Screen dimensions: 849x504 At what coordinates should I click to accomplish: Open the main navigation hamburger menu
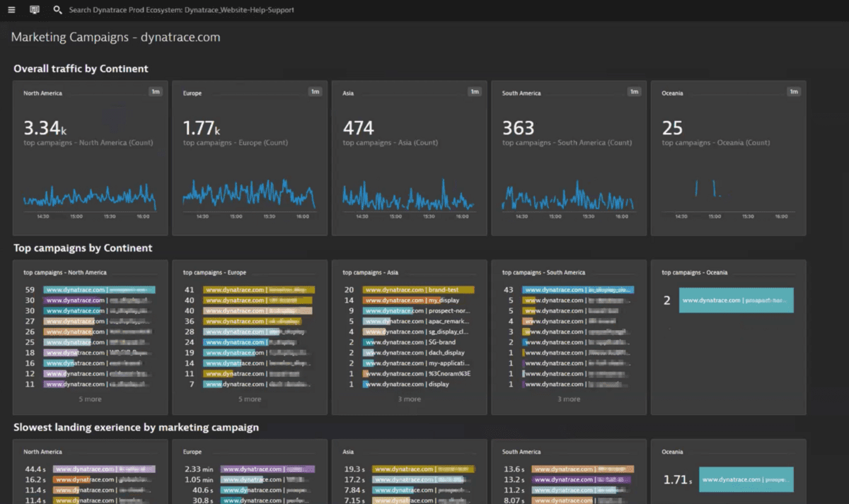12,10
